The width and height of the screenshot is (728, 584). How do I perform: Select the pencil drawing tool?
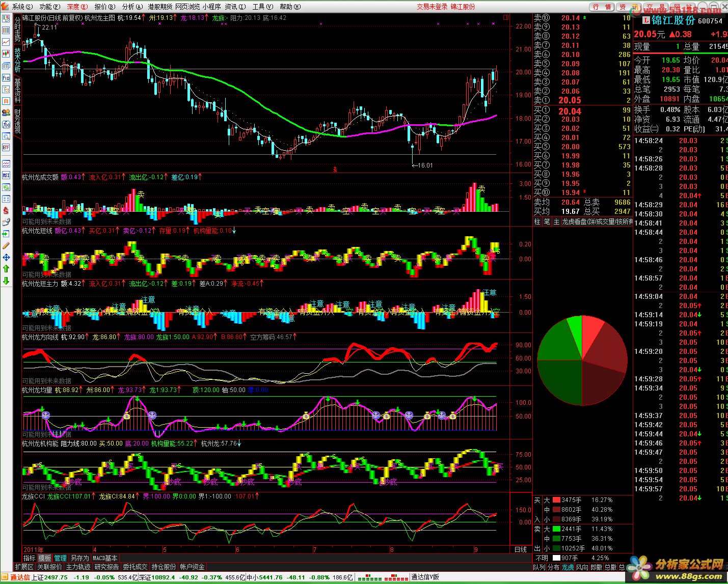[x=6, y=245]
